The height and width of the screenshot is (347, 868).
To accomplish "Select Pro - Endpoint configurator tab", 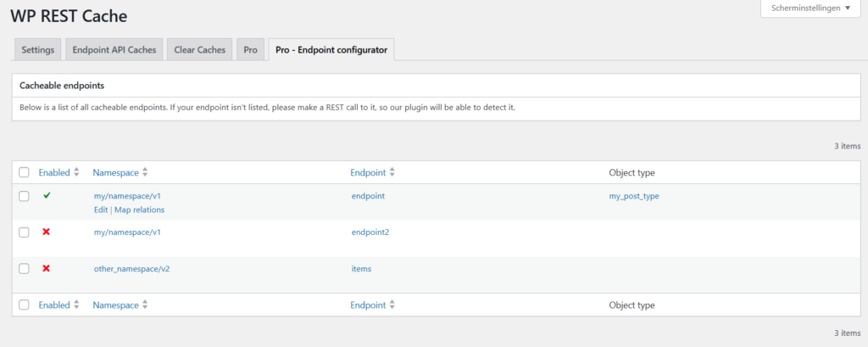I will (x=331, y=49).
